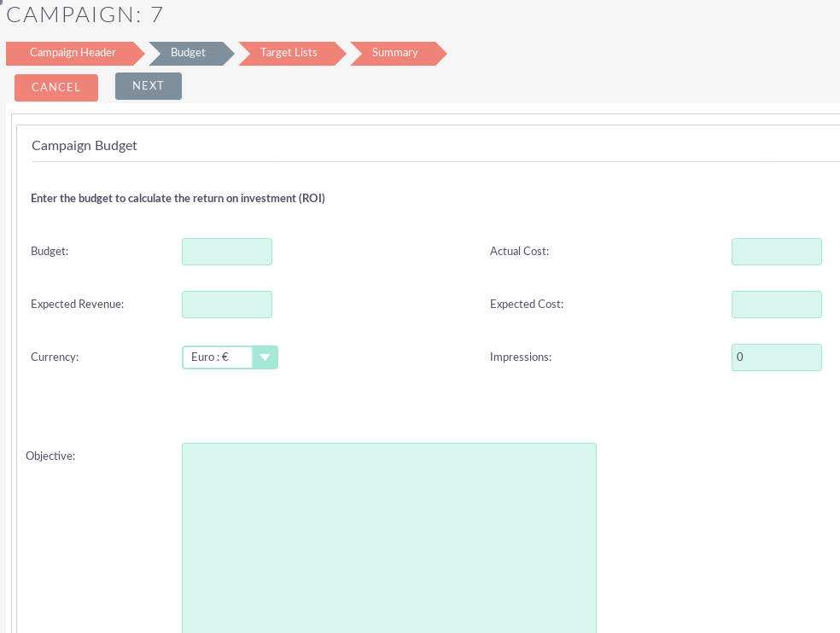This screenshot has height=633, width=840.
Task: Go to the Campaign Header wizard step
Action: (x=73, y=53)
